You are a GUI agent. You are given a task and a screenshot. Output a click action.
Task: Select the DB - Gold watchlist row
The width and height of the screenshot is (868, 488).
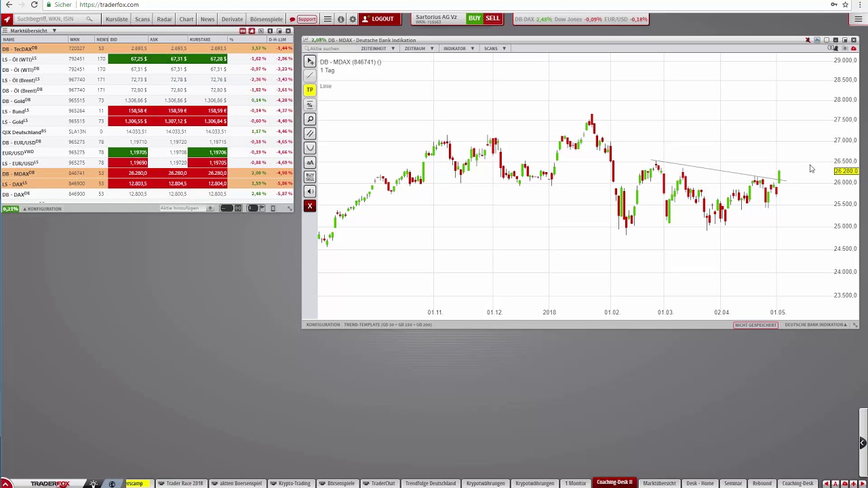click(146, 101)
